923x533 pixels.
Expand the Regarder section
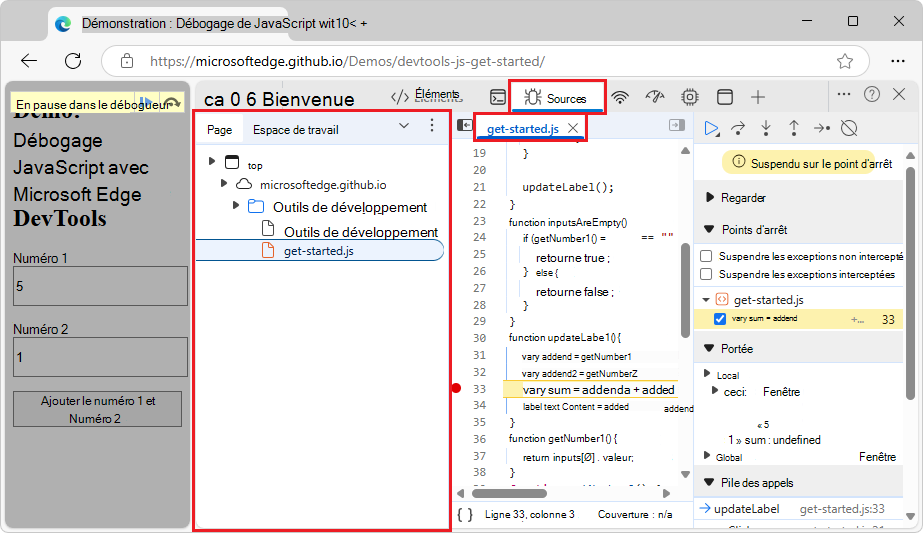coord(709,197)
